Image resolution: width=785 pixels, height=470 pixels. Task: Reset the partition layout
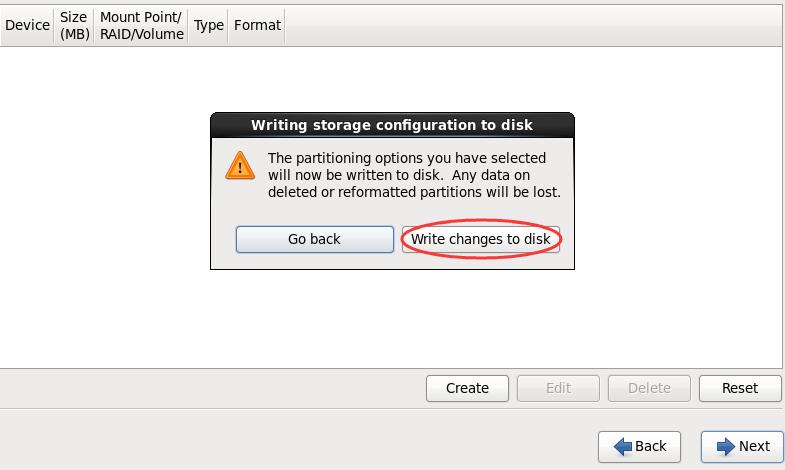pos(740,388)
